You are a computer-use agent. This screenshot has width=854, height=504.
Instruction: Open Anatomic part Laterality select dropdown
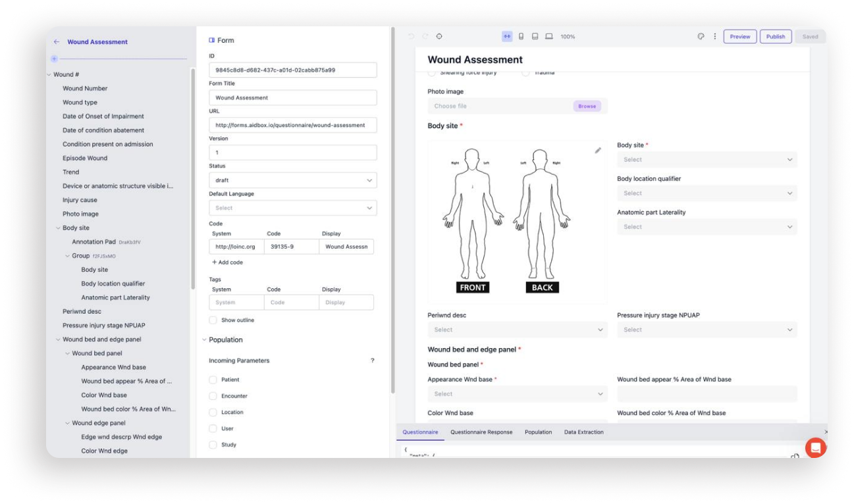click(x=707, y=227)
